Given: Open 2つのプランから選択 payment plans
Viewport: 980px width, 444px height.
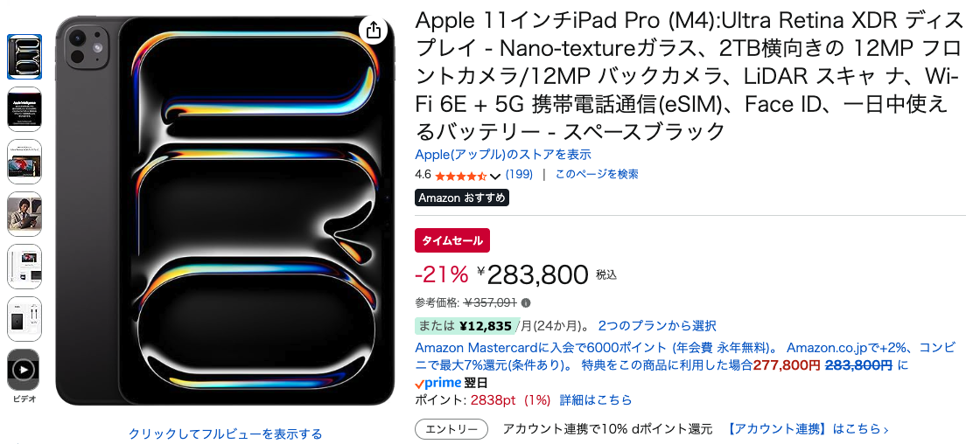Looking at the screenshot, I should point(657,326).
